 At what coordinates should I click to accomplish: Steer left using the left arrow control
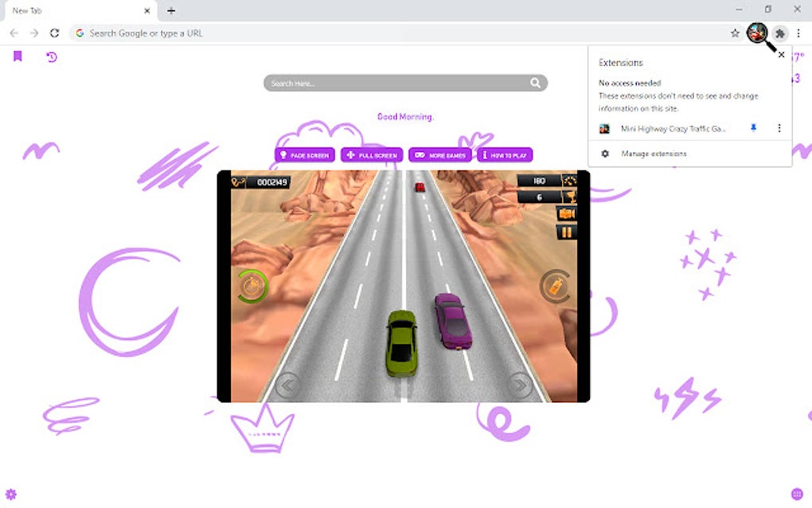[x=287, y=385]
